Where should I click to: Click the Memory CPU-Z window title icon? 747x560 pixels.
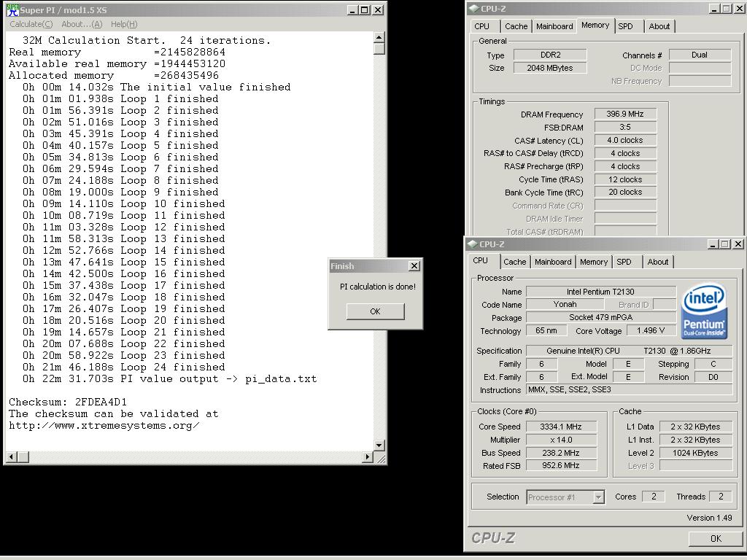(x=473, y=9)
